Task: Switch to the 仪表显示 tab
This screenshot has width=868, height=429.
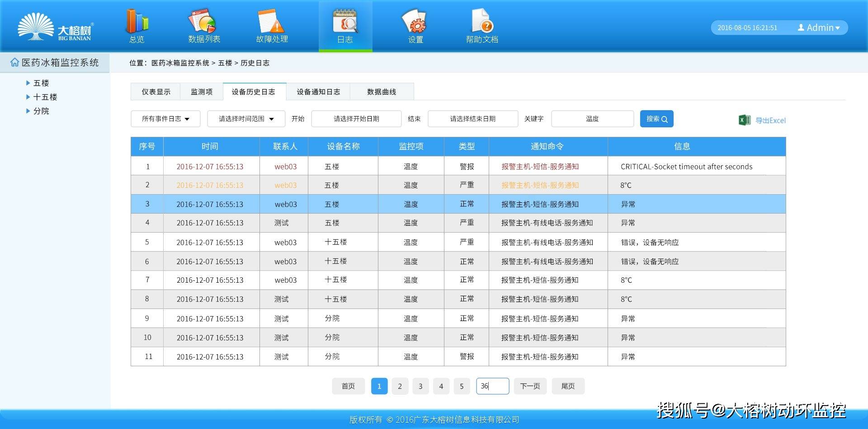Action: point(156,92)
